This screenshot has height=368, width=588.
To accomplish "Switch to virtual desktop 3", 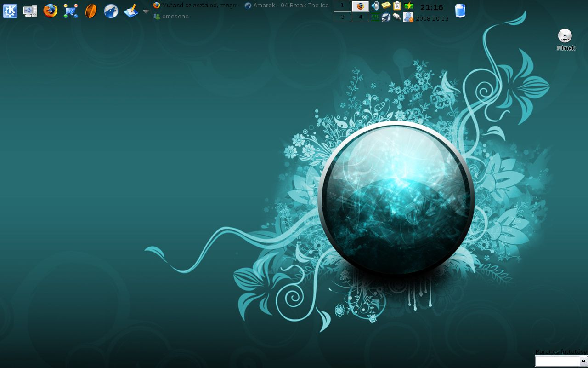I will tap(343, 17).
